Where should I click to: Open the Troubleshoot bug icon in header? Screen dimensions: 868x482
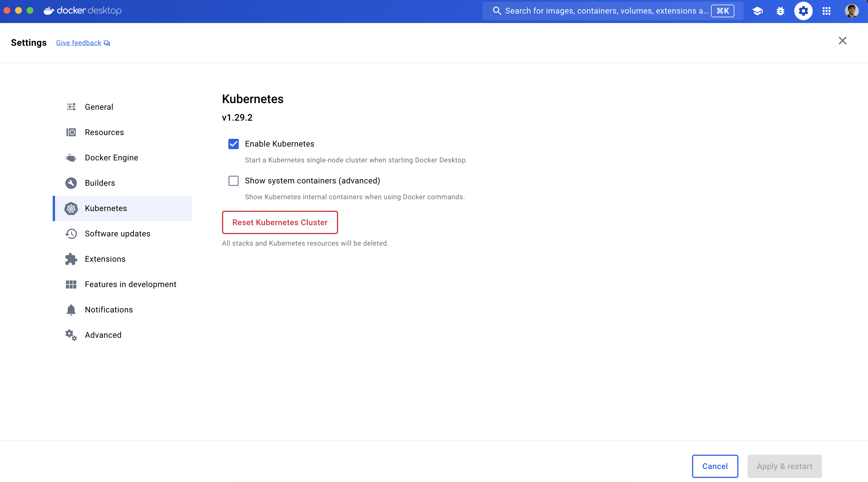[781, 10]
